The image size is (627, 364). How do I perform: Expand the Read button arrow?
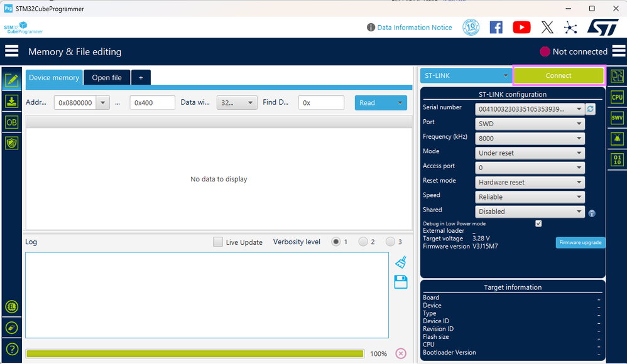pyautogui.click(x=400, y=103)
